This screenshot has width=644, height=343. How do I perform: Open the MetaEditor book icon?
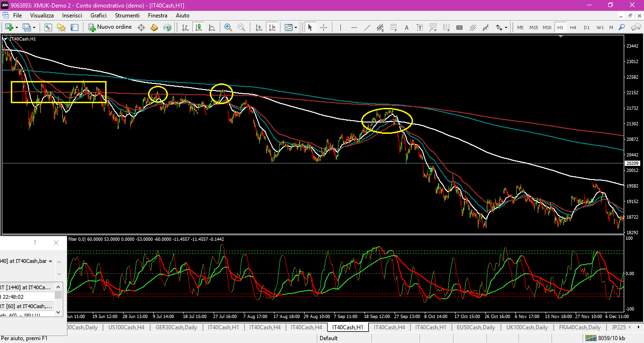(x=154, y=27)
